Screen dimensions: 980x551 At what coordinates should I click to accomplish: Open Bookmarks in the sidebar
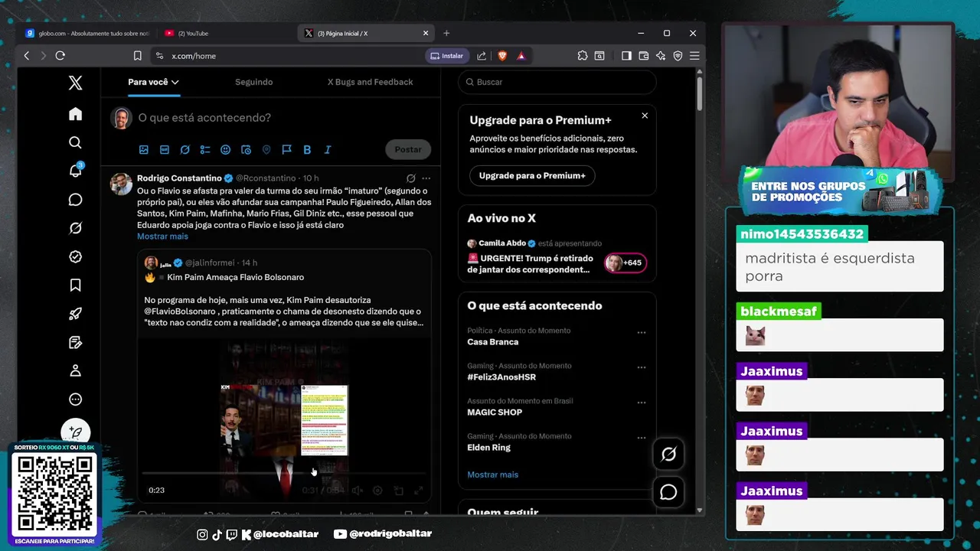(75, 285)
